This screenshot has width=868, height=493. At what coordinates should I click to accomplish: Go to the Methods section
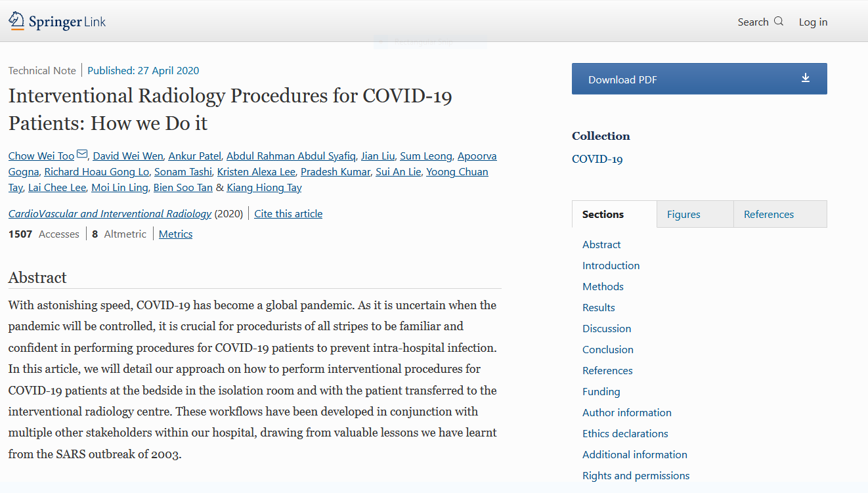603,287
